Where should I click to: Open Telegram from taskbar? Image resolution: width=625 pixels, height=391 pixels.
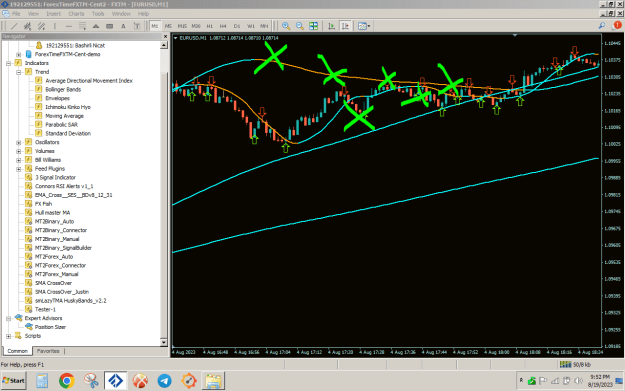coord(164,381)
